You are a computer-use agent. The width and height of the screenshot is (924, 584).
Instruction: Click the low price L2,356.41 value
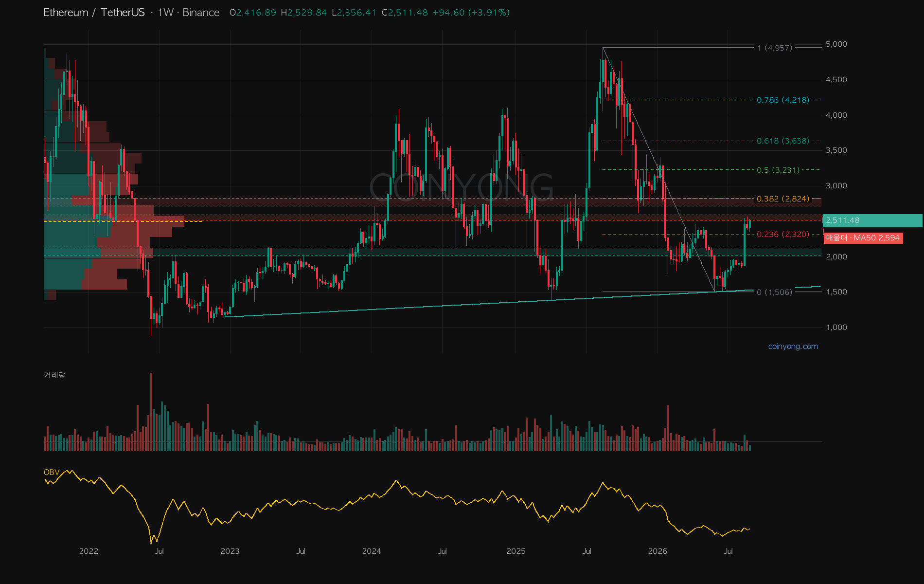pos(354,13)
